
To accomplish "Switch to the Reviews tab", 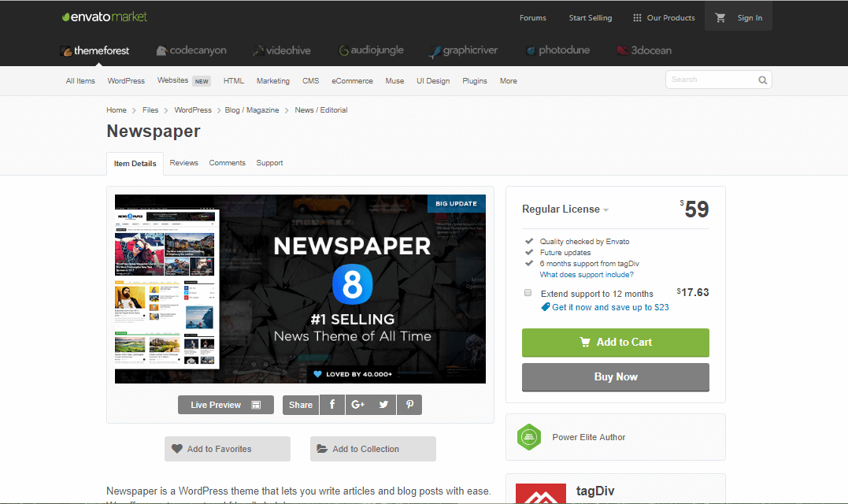I will [x=184, y=163].
